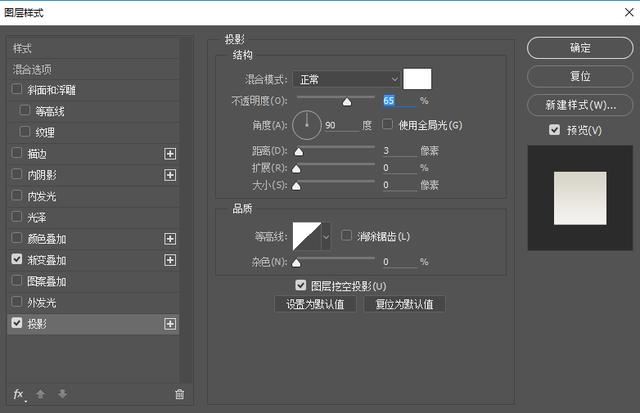Viewport: 640px width, 413px height.
Task: Close the 图层样式 dialog
Action: tap(629, 13)
